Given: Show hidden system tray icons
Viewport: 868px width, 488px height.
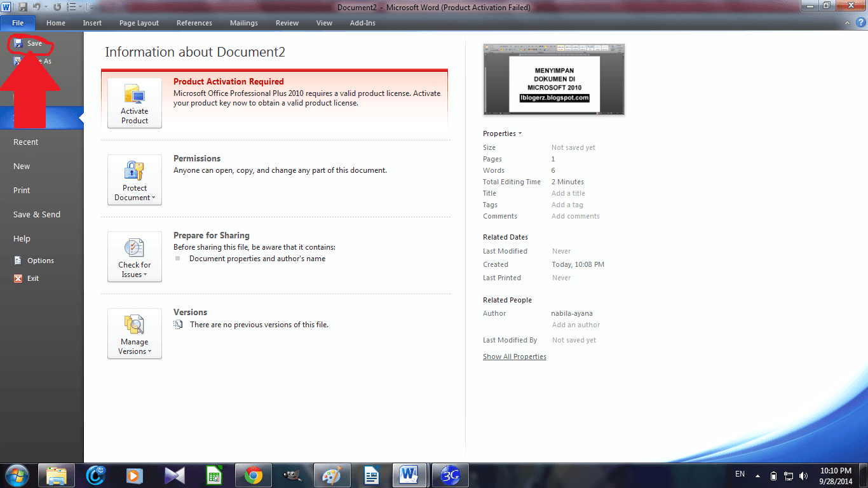Looking at the screenshot, I should click(757, 475).
